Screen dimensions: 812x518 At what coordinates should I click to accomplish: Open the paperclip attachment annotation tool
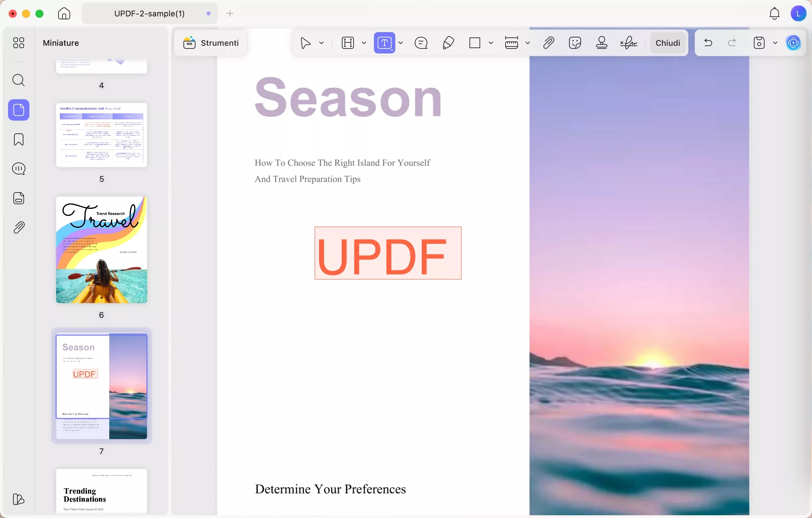(x=548, y=43)
